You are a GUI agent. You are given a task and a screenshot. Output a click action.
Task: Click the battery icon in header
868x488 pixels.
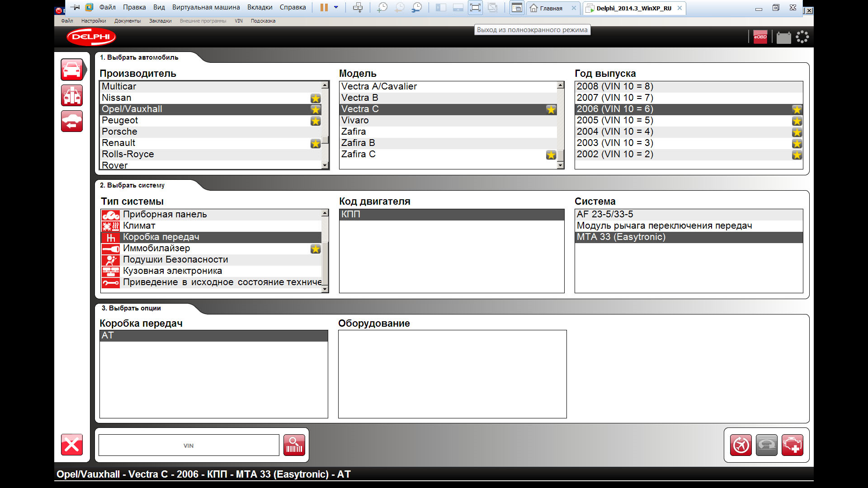pos(783,37)
